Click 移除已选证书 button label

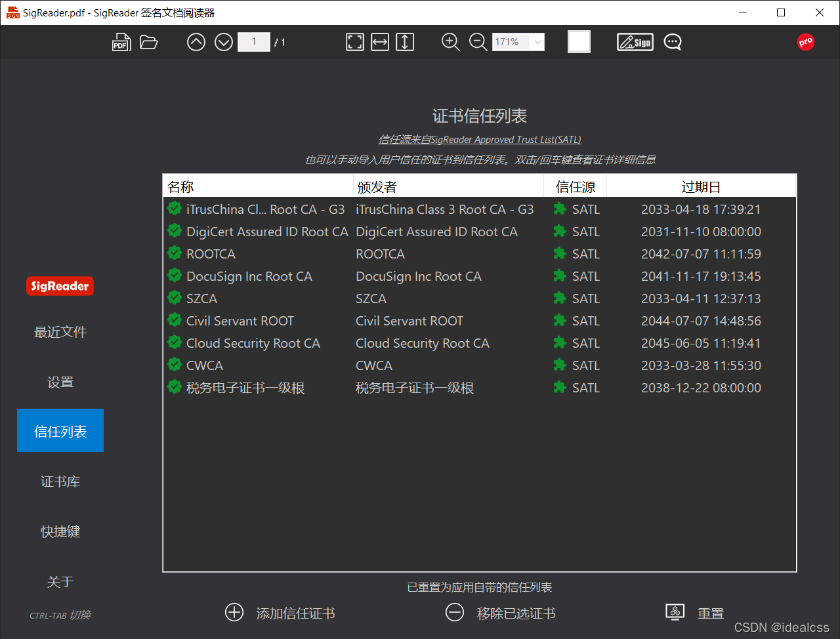pyautogui.click(x=516, y=613)
